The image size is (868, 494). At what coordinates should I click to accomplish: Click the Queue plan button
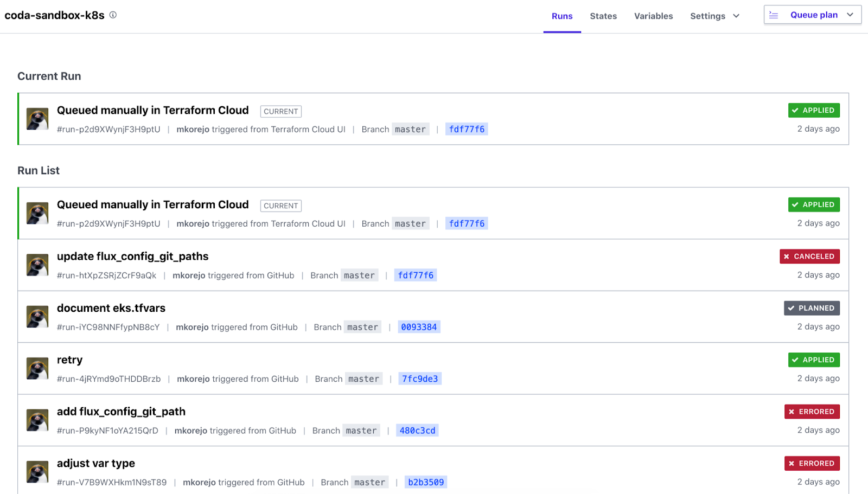pyautogui.click(x=814, y=15)
